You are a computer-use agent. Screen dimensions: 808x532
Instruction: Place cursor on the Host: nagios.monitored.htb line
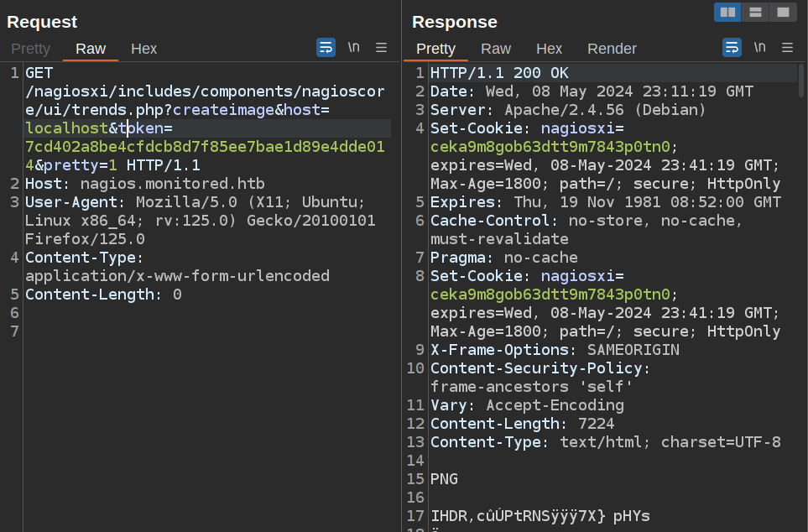[x=126, y=184]
